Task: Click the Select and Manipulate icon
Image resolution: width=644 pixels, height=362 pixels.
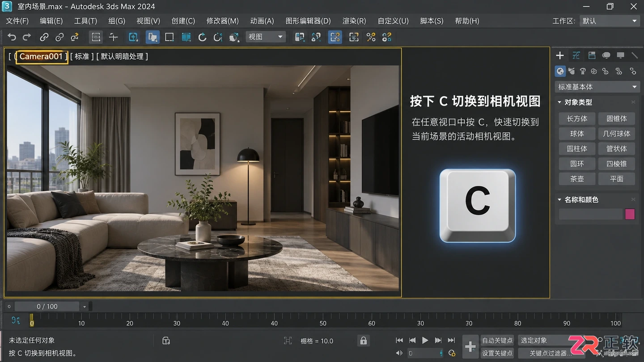Action: (x=316, y=37)
